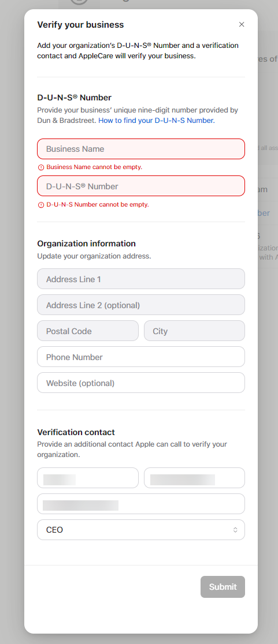Close the Verify your business dialog
This screenshot has width=278, height=644.
[242, 24]
